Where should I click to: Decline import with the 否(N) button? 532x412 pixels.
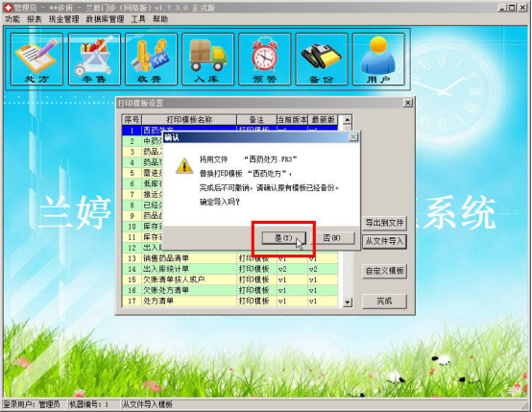pos(332,238)
